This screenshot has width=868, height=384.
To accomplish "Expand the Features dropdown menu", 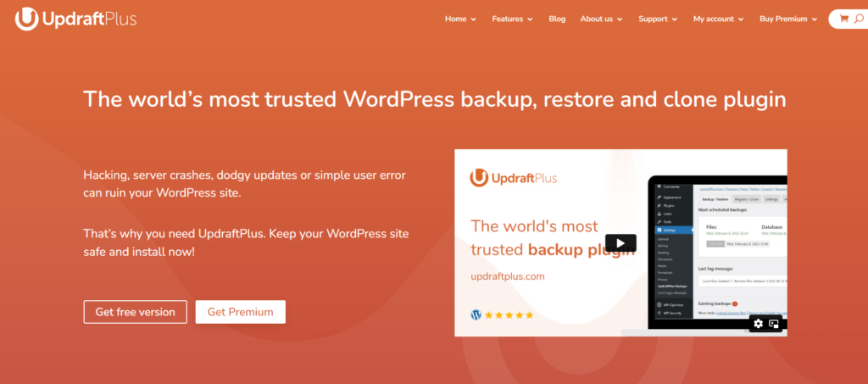I will (513, 19).
